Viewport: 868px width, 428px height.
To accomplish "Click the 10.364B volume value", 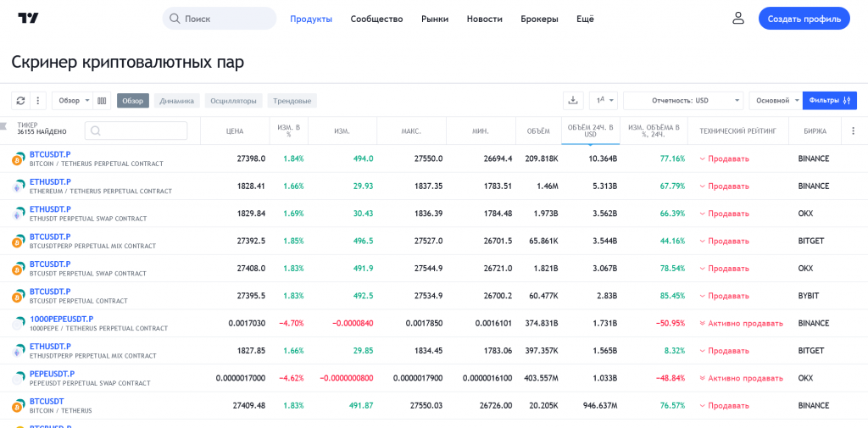I will [603, 158].
